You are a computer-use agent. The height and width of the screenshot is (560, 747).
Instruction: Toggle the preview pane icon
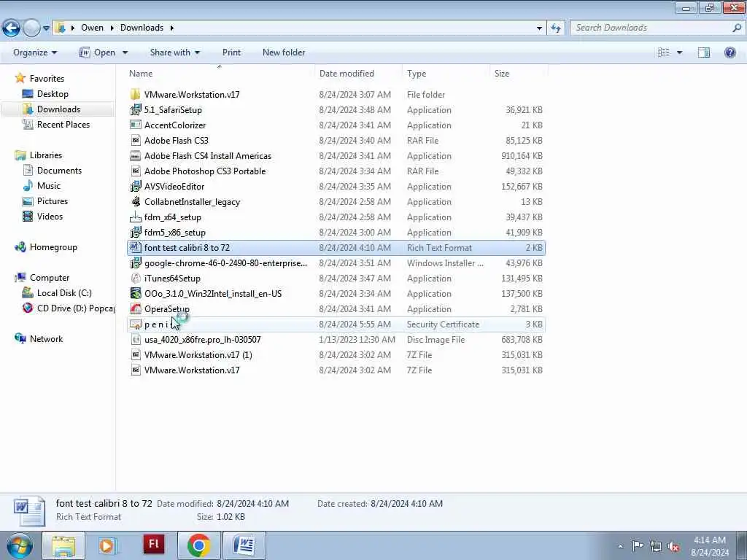pyautogui.click(x=704, y=52)
